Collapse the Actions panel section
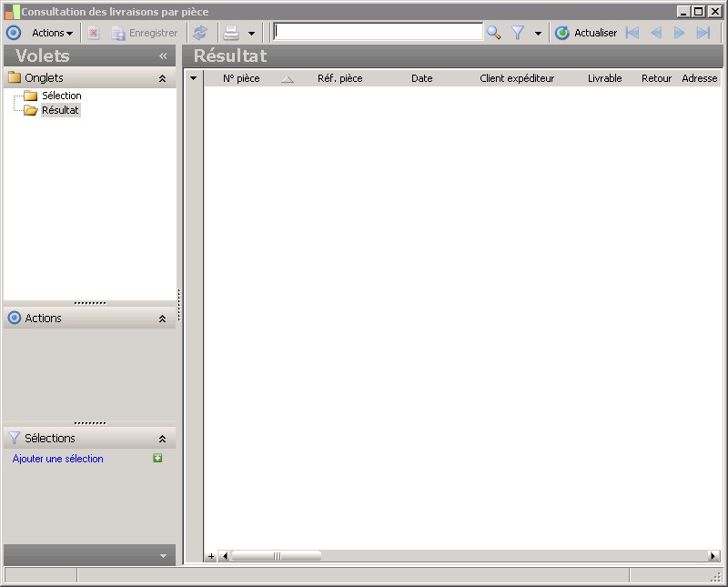This screenshot has height=587, width=728. (163, 319)
